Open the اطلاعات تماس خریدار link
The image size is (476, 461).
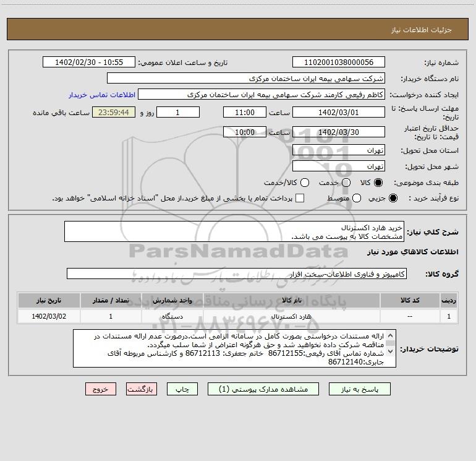(x=102, y=95)
